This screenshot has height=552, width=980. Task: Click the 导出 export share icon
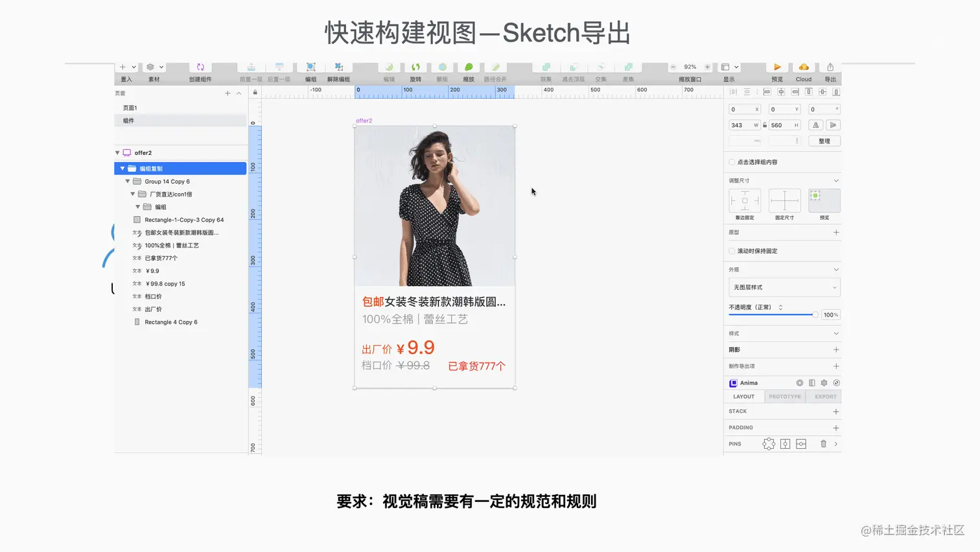(830, 67)
